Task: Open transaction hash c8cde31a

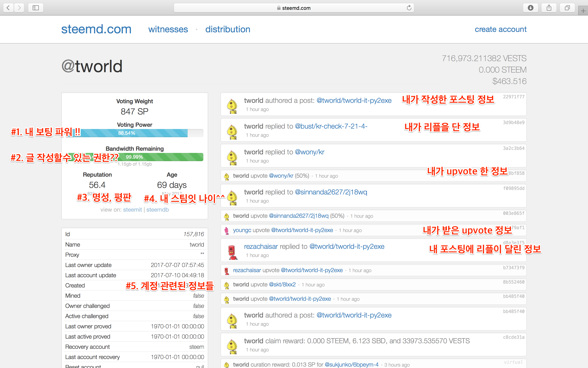Action: coord(514,337)
